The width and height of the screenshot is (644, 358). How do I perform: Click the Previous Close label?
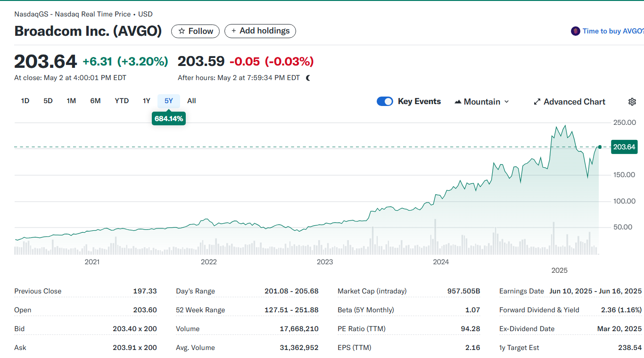[x=38, y=291]
